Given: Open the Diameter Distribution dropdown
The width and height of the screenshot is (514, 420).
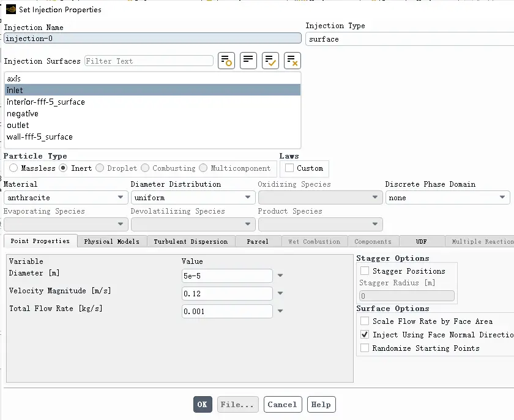Looking at the screenshot, I should pos(193,197).
